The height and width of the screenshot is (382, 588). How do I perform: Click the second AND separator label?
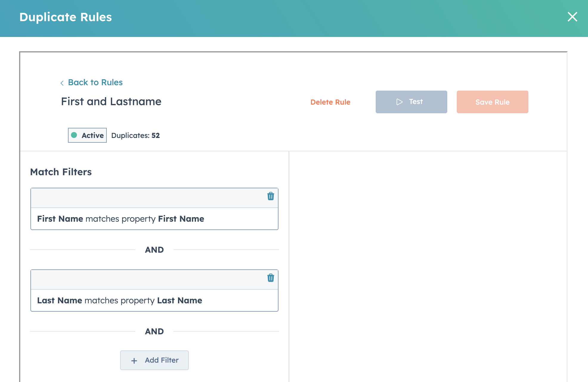[x=154, y=331]
